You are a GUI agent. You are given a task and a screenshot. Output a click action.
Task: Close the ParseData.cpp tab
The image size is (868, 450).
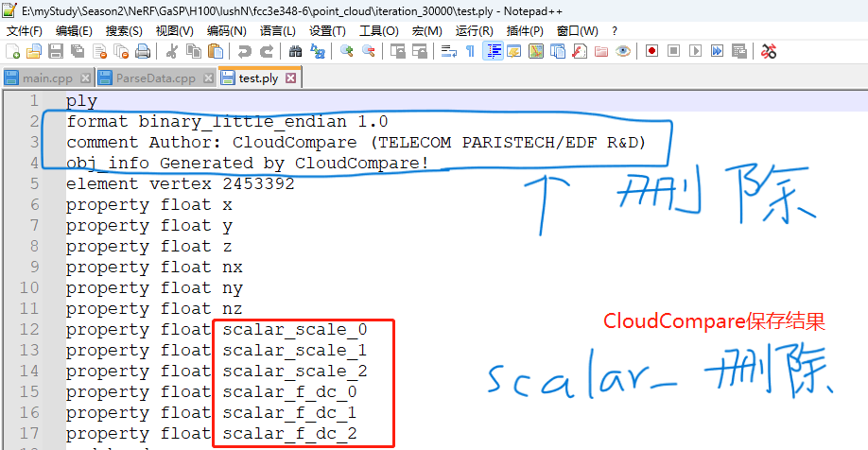click(x=208, y=78)
